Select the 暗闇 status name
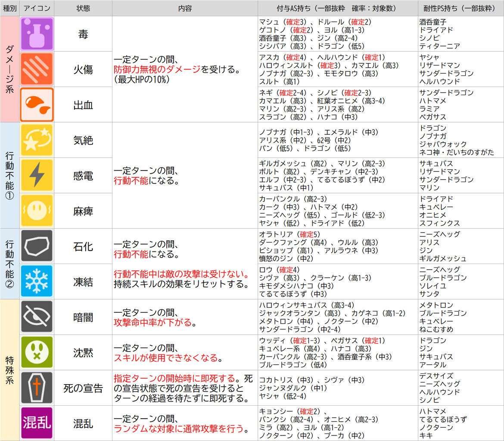Screen dimensions: 504x441 click(x=83, y=317)
